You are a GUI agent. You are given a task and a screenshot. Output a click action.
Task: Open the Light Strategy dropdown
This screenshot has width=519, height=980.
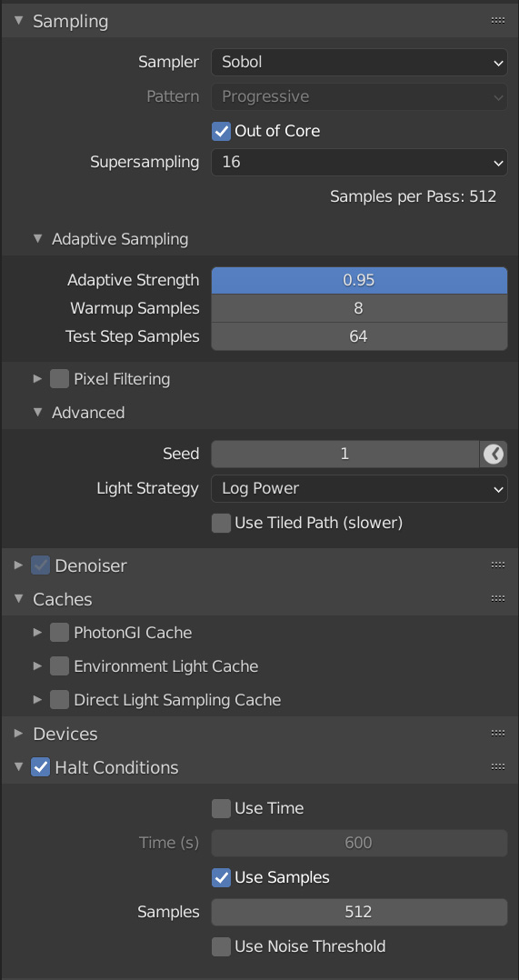point(359,489)
